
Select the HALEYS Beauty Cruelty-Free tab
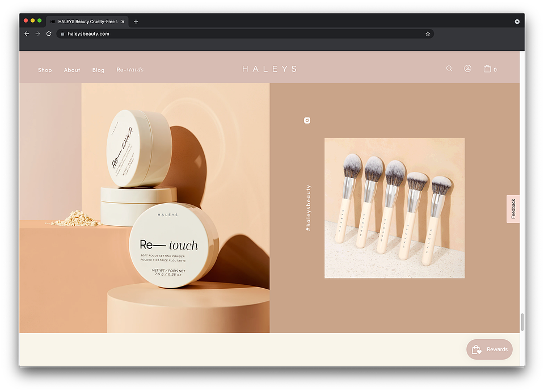pyautogui.click(x=87, y=22)
